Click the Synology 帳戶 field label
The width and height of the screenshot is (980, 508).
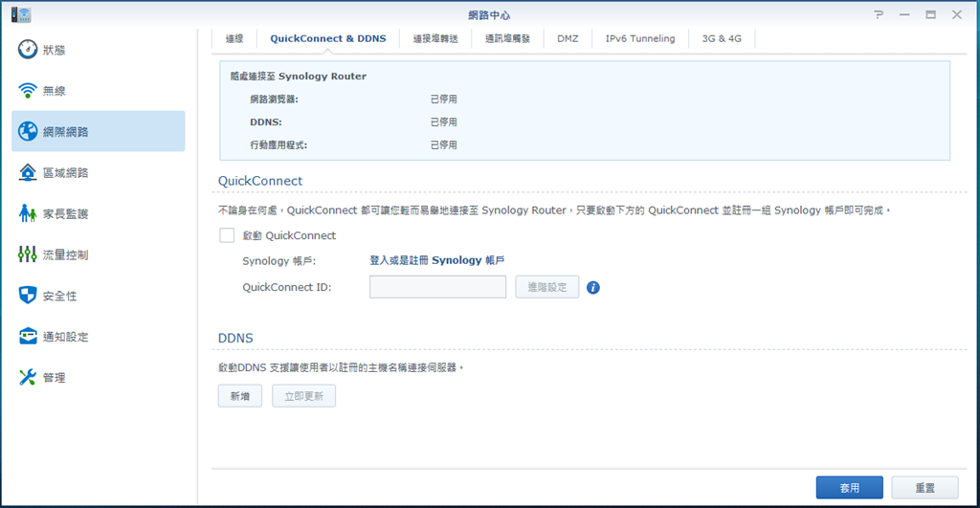(x=278, y=261)
